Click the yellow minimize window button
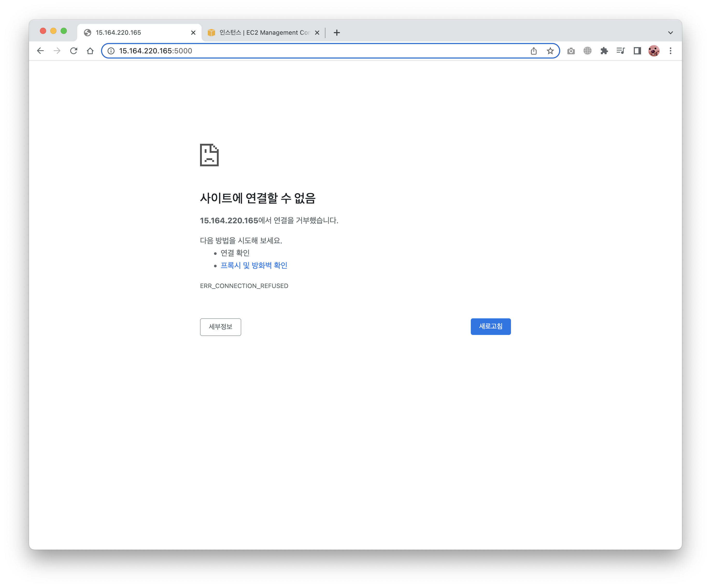Screen dimensions: 711x588 (x=53, y=31)
